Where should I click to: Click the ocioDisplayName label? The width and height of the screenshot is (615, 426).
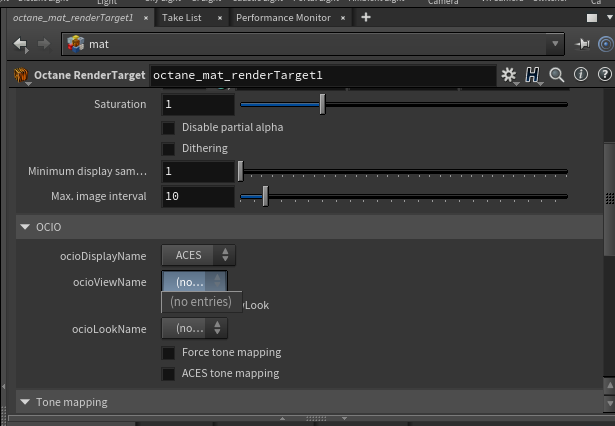click(103, 256)
